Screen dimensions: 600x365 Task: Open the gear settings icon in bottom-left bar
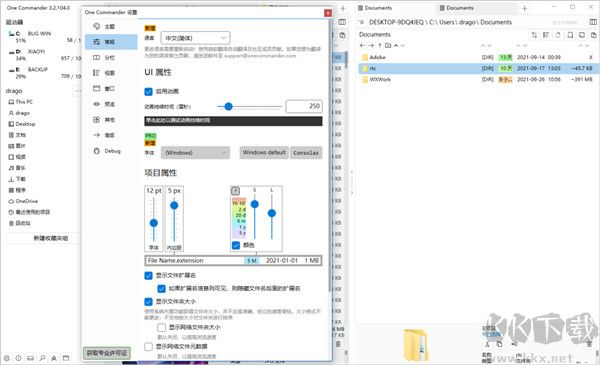[7, 358]
